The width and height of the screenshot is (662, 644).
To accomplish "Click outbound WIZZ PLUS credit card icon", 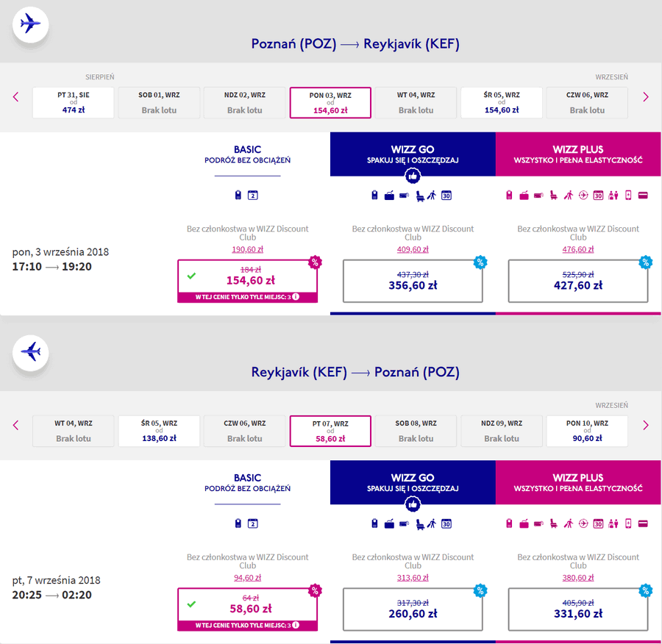I will click(643, 196).
